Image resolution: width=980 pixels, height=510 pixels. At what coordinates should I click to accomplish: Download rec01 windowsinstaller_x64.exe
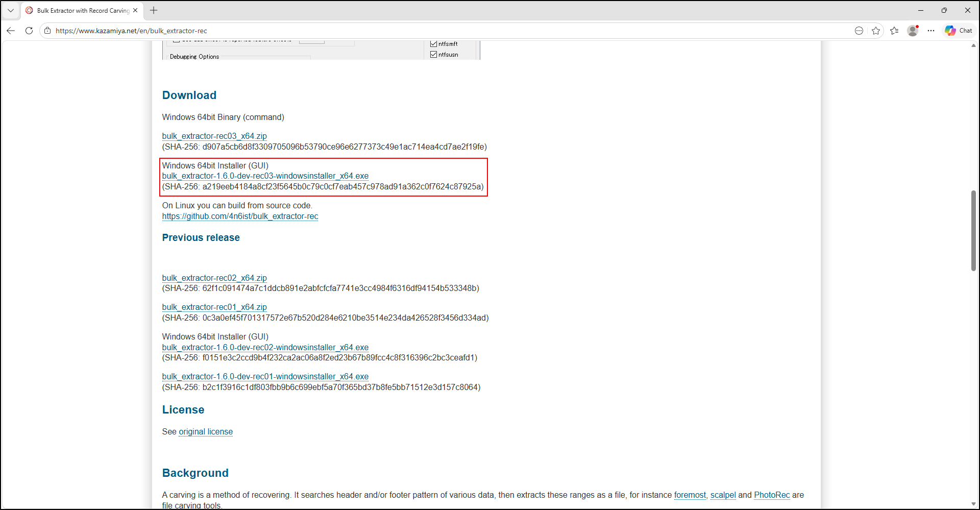(265, 377)
